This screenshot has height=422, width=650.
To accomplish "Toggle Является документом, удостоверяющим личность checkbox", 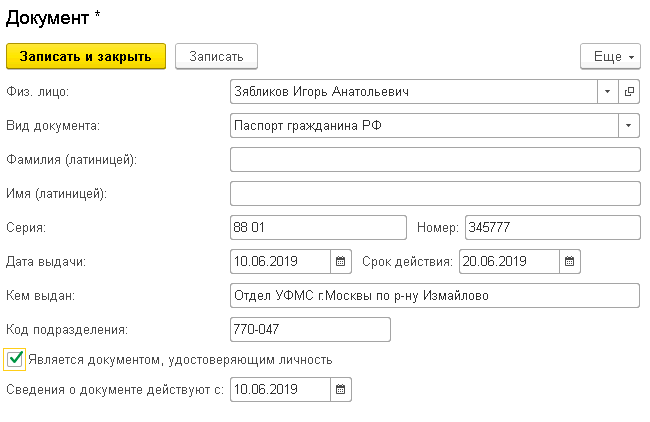I will pos(15,359).
